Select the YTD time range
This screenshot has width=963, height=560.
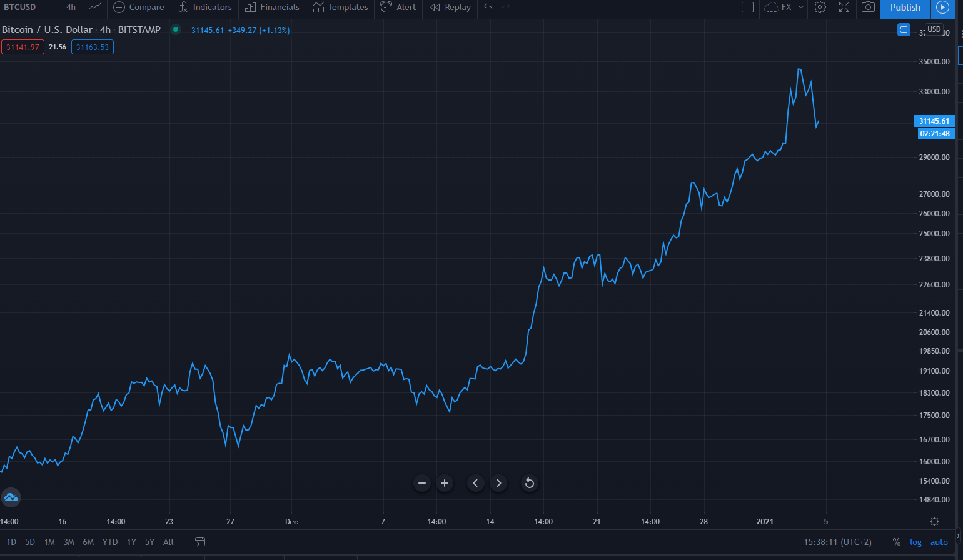110,542
